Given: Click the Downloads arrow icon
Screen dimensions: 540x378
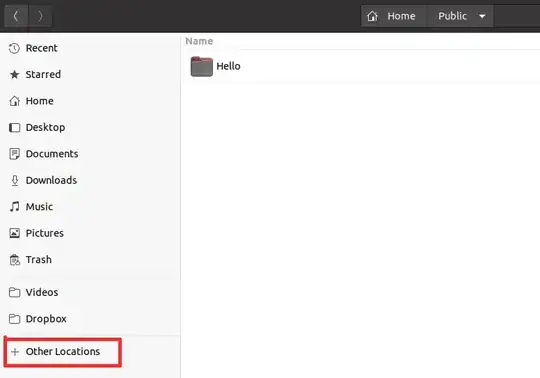Looking at the screenshot, I should coord(15,180).
